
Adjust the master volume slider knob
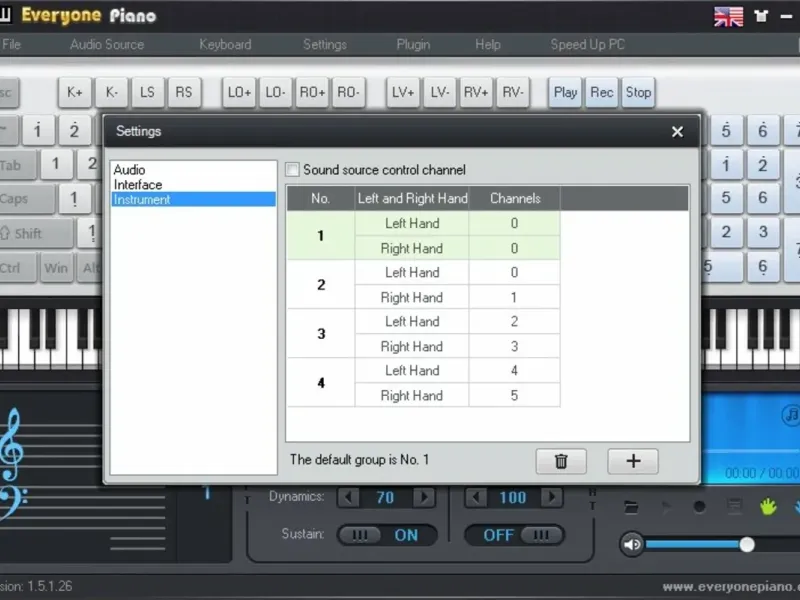pos(747,544)
